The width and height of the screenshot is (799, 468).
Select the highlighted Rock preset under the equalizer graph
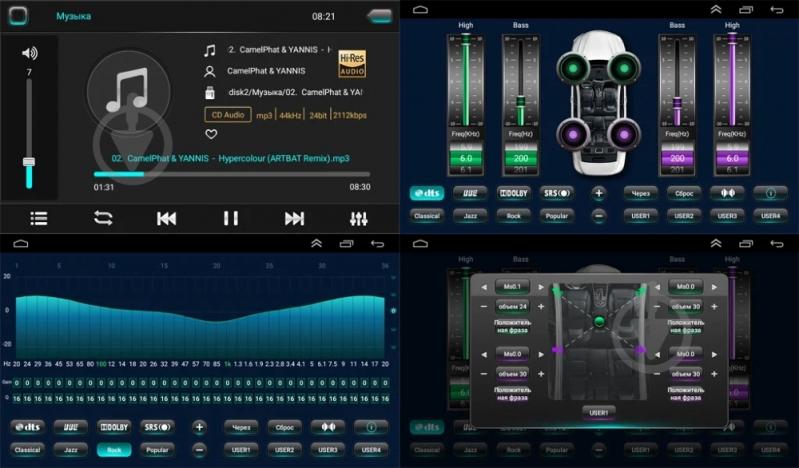pos(114,450)
